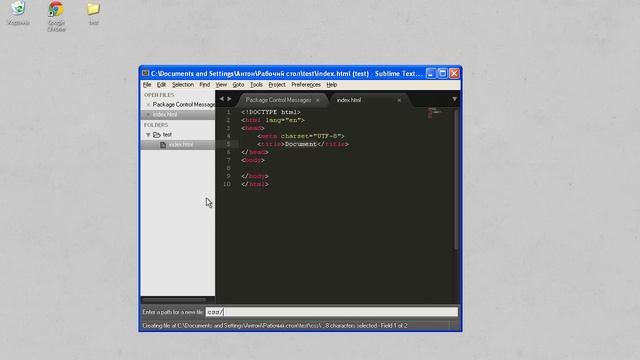This screenshot has height=360, width=640.
Task: Open the tab list dropdown arrow
Action: pos(454,99)
